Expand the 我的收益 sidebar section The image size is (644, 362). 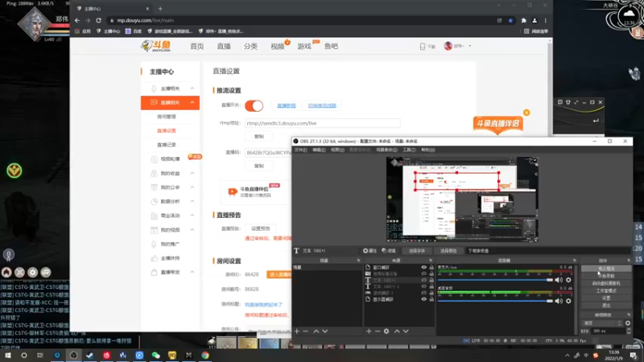(192, 173)
